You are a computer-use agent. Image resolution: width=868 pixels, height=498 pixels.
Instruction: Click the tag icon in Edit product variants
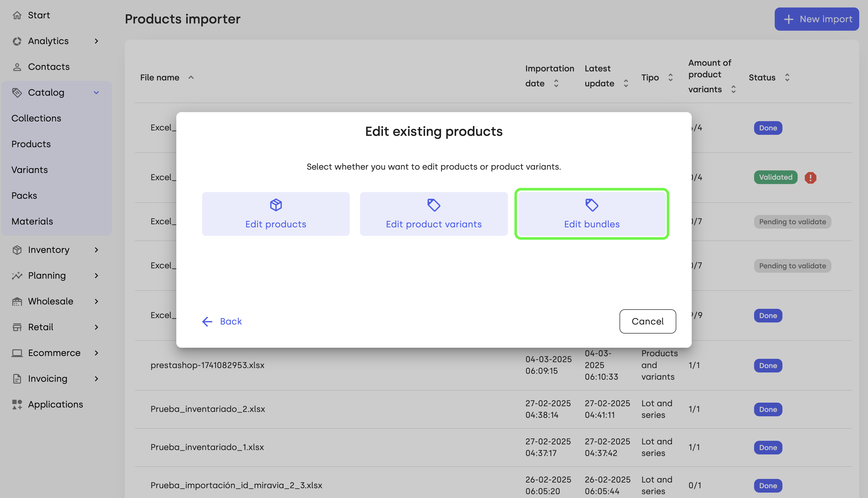434,205
